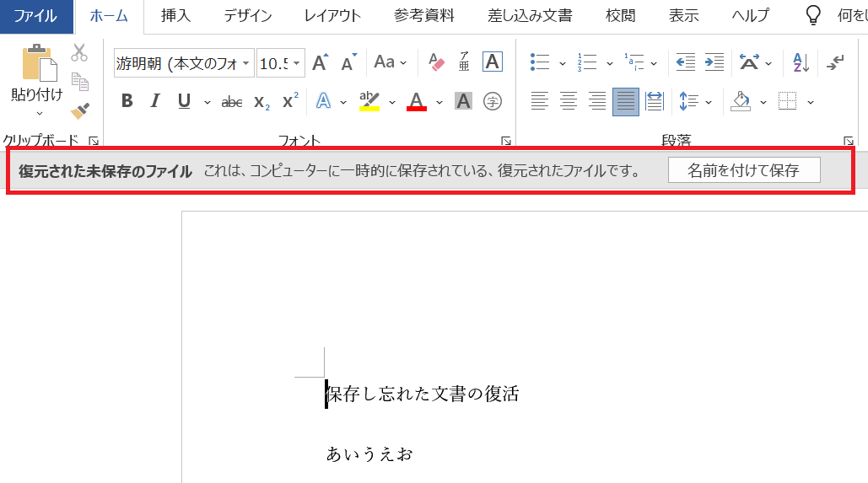Apply numbered list formatting
868x483 pixels.
[x=587, y=62]
